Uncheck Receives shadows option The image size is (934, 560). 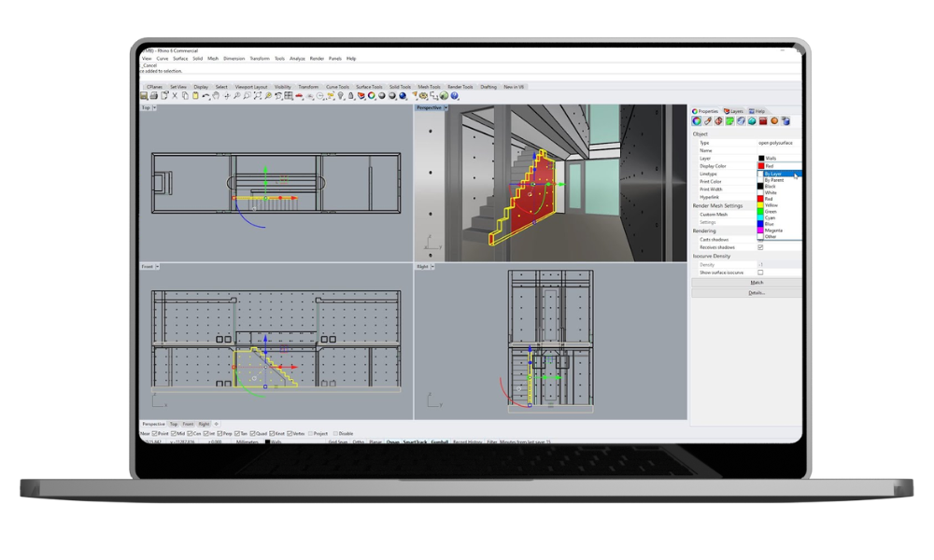point(760,247)
